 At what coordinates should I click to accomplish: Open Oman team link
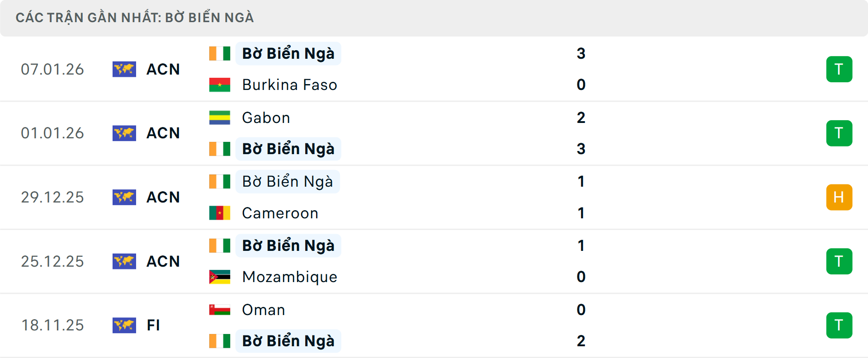point(264,310)
